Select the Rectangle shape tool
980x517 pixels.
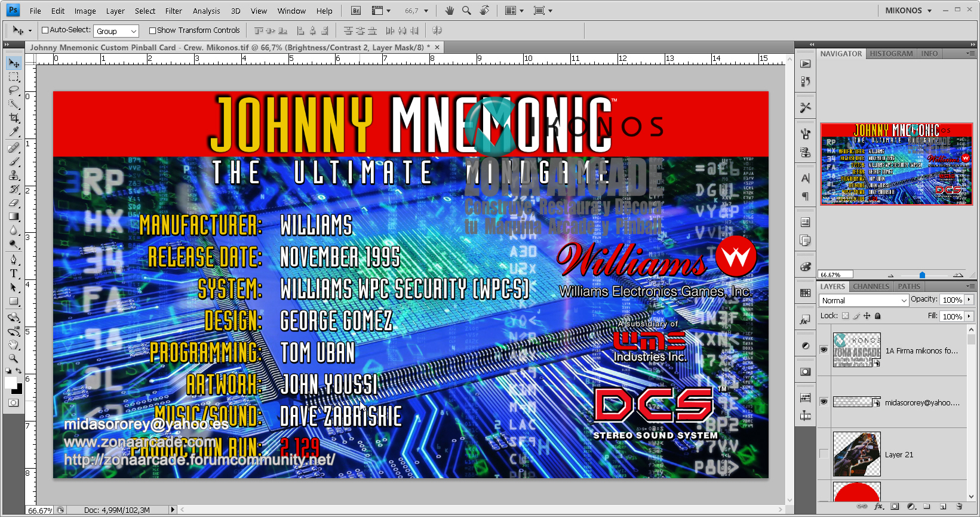point(14,301)
